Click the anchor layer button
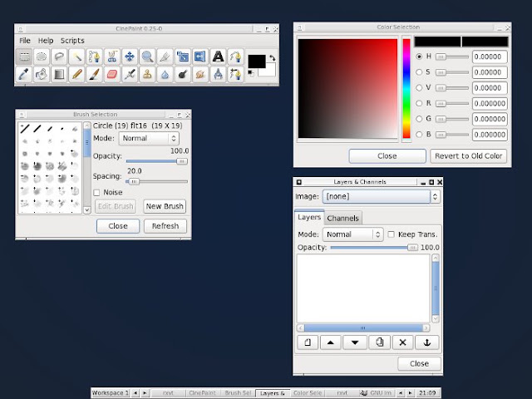Image resolution: width=532 pixels, height=399 pixels. [x=427, y=342]
